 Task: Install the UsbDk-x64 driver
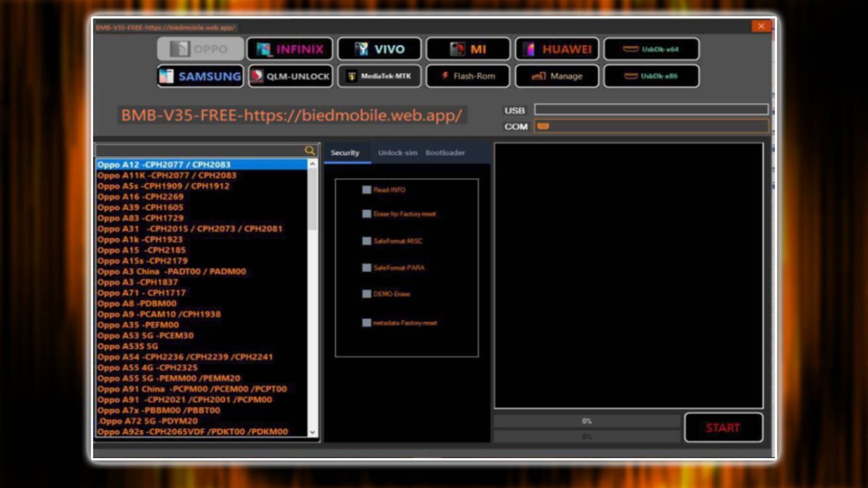click(x=651, y=49)
